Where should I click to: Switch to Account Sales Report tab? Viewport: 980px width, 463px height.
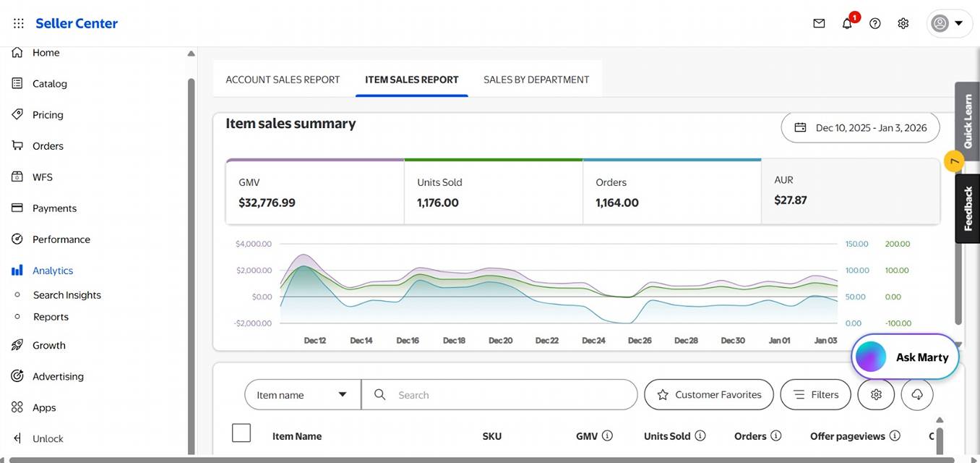coord(283,80)
